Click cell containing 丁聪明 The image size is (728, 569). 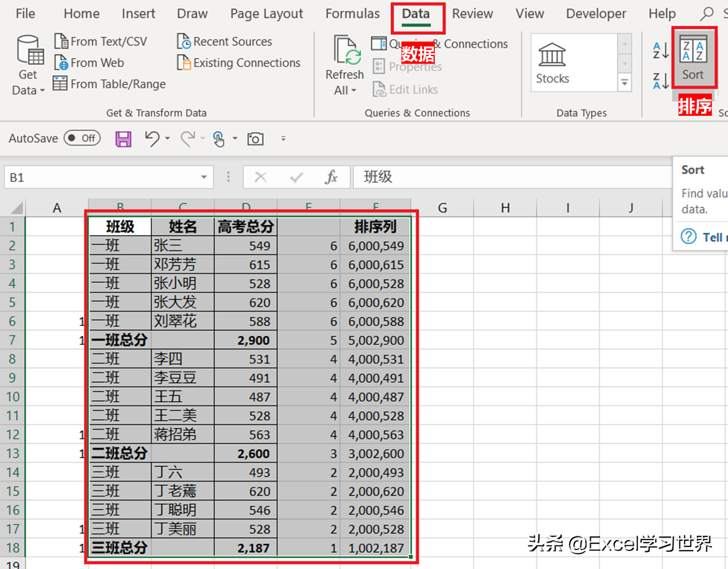(183, 510)
